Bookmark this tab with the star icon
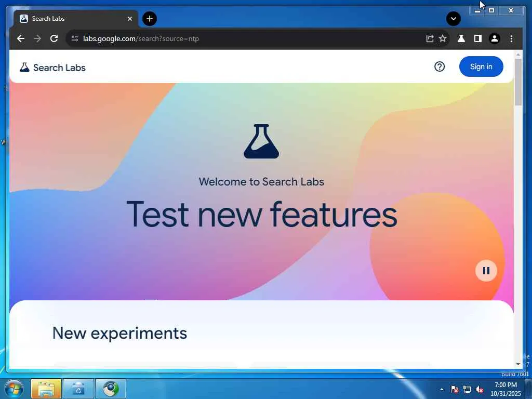Image resolution: width=532 pixels, height=399 pixels. [x=443, y=38]
